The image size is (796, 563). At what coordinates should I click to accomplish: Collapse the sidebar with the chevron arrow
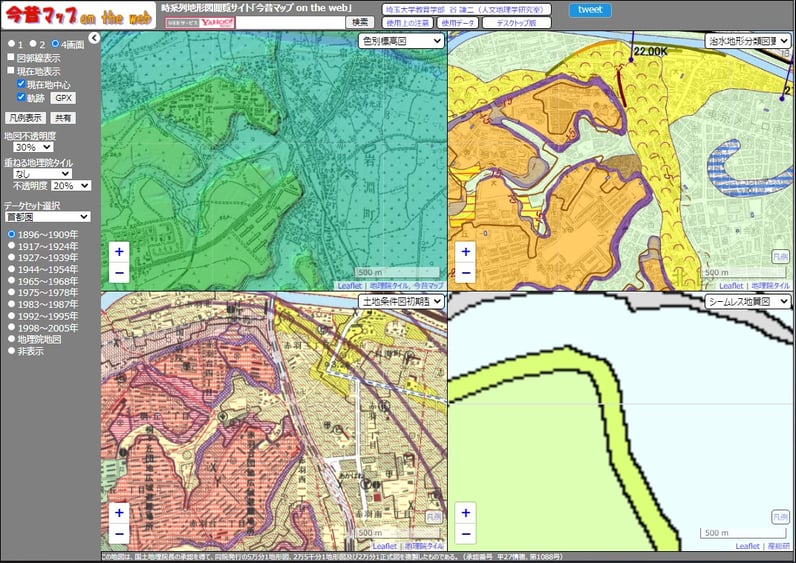pyautogui.click(x=94, y=38)
